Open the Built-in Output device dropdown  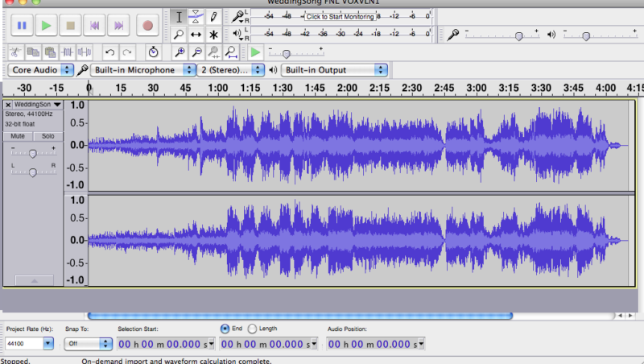click(334, 70)
